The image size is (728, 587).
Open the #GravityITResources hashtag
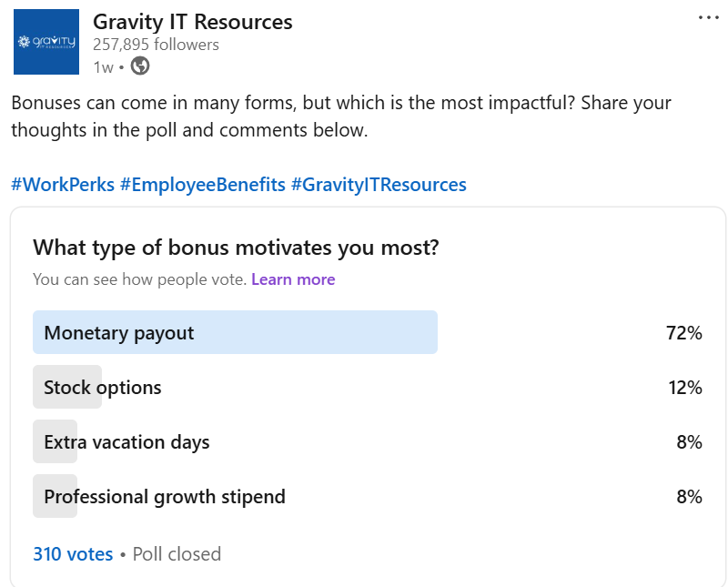(x=379, y=185)
